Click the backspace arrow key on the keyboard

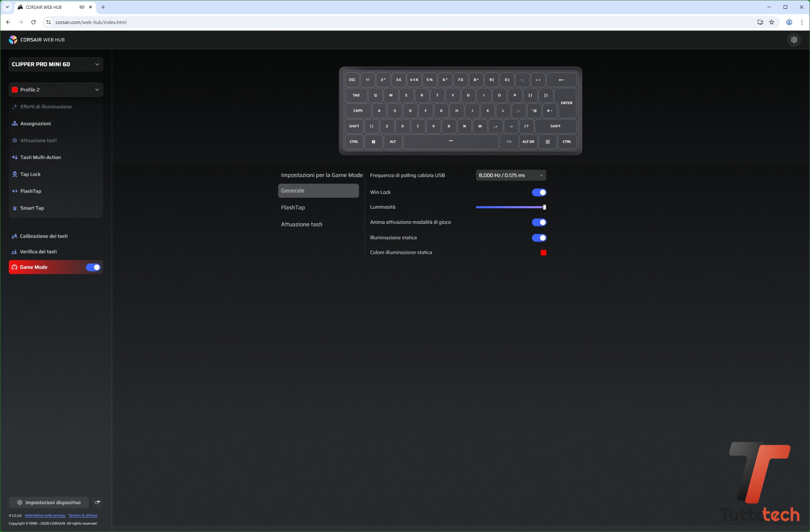point(562,80)
